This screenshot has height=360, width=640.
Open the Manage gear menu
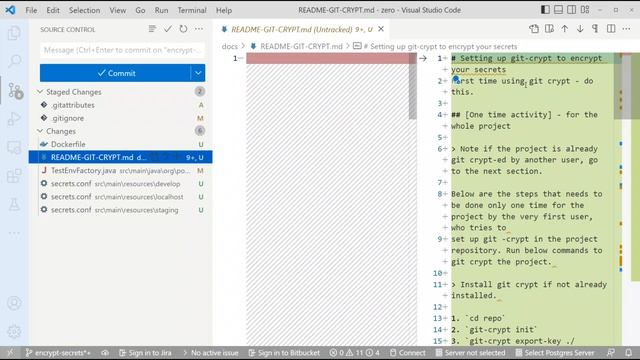point(14,331)
